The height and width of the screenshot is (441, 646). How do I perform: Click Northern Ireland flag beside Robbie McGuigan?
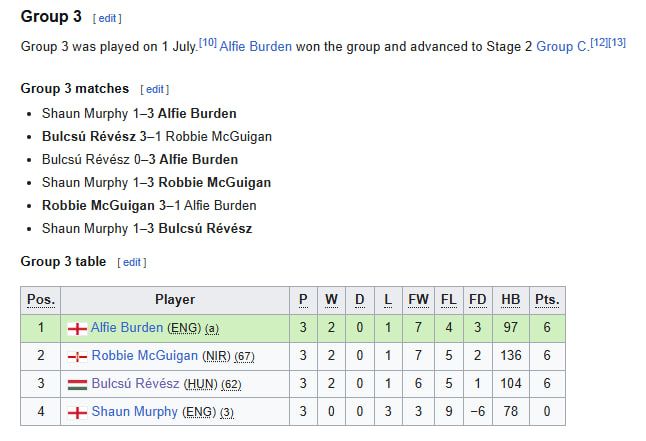click(77, 357)
